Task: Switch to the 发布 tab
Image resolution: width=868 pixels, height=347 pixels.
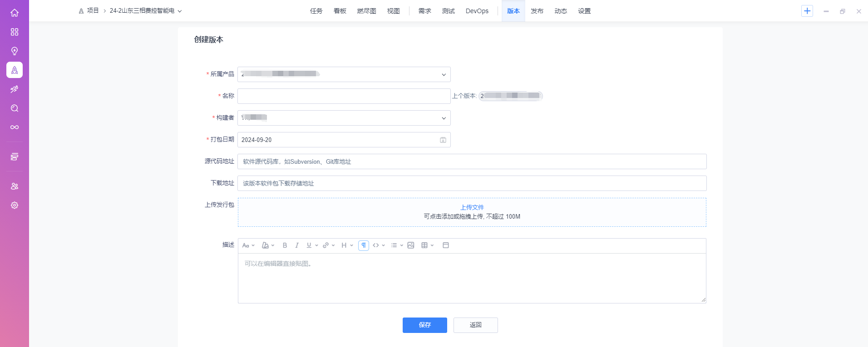Action: [x=537, y=11]
